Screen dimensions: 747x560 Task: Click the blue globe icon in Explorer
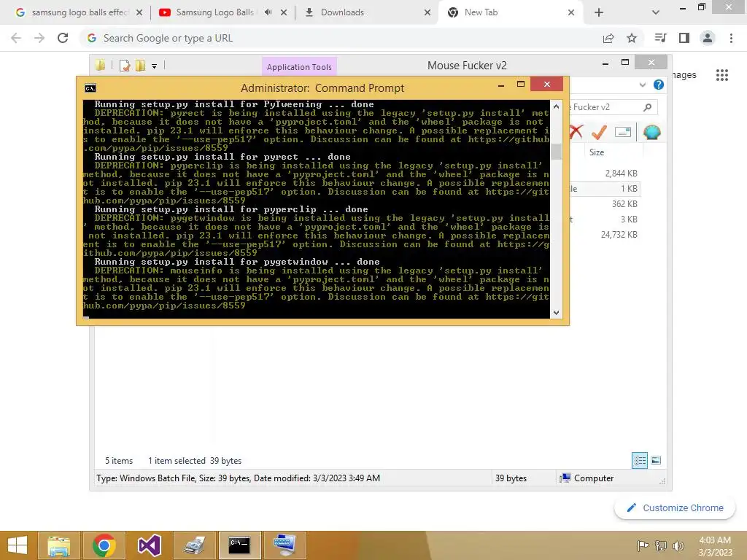(651, 132)
